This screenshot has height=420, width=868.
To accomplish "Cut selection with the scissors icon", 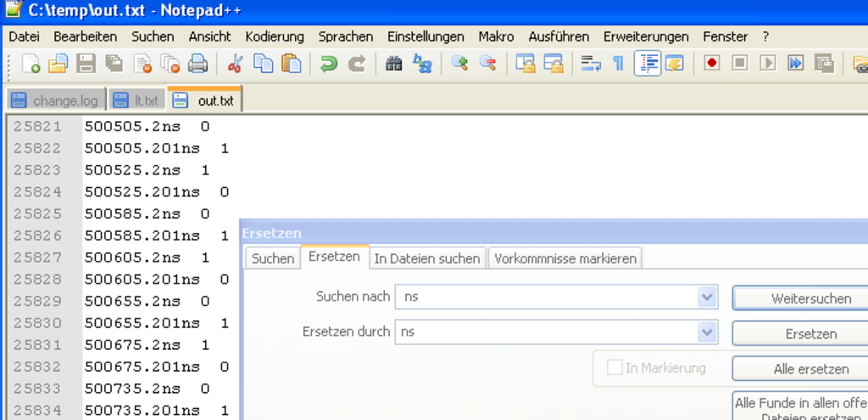I will (236, 64).
